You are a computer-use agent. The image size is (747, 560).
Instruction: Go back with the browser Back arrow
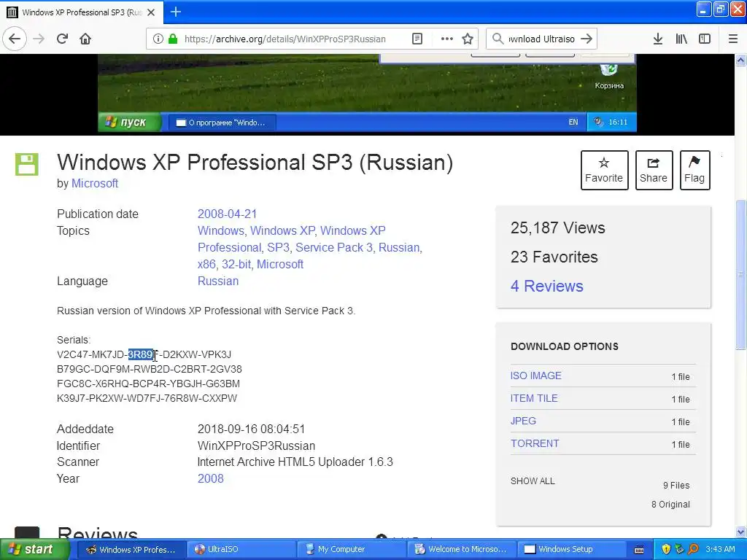[x=15, y=39]
